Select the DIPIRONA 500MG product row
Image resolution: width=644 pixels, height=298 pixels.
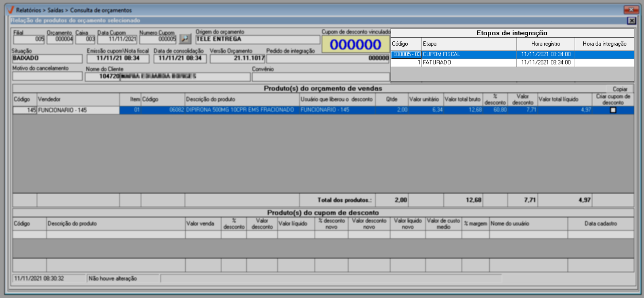[239, 110]
